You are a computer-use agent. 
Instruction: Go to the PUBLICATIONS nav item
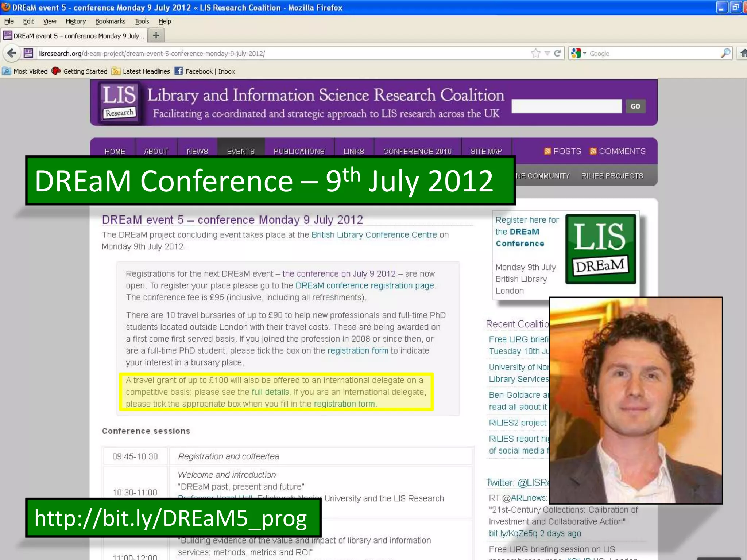(299, 151)
